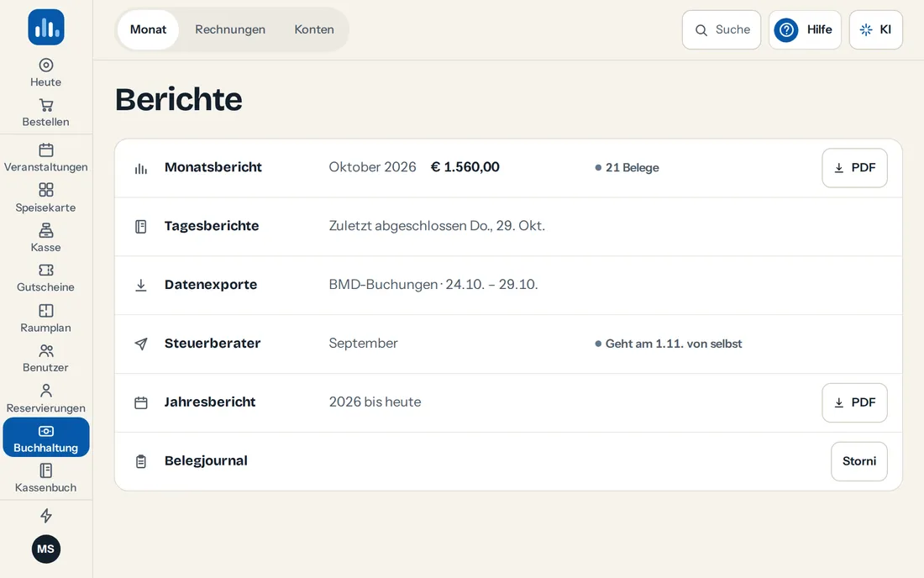This screenshot has height=578, width=924.
Task: Download the Jahresbericht PDF
Action: [x=854, y=402]
